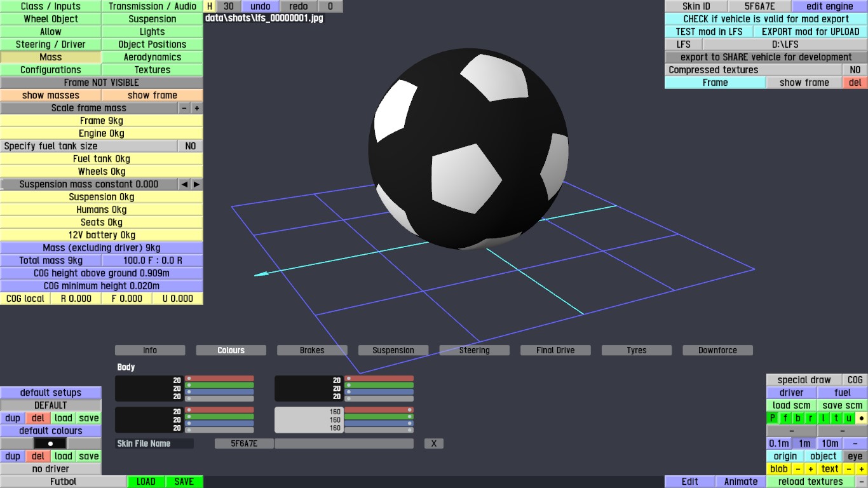This screenshot has height=488, width=868.
Task: Click plus button beside Scale frame mass
Action: (197, 108)
